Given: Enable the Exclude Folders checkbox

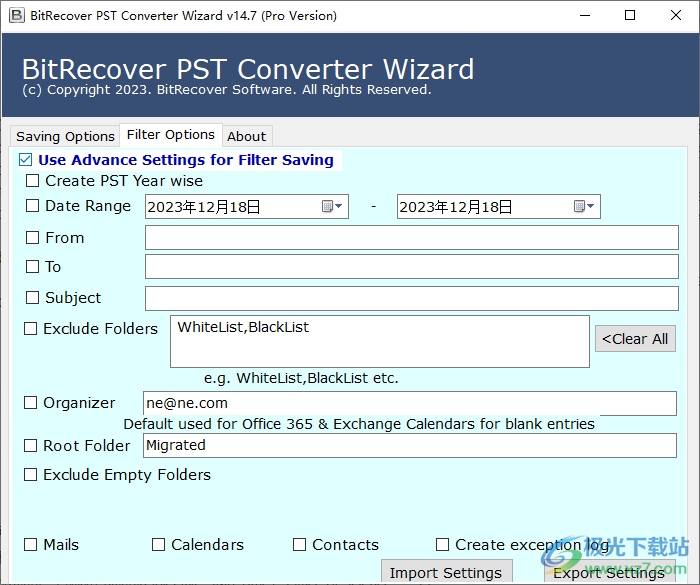Looking at the screenshot, I should point(30,329).
